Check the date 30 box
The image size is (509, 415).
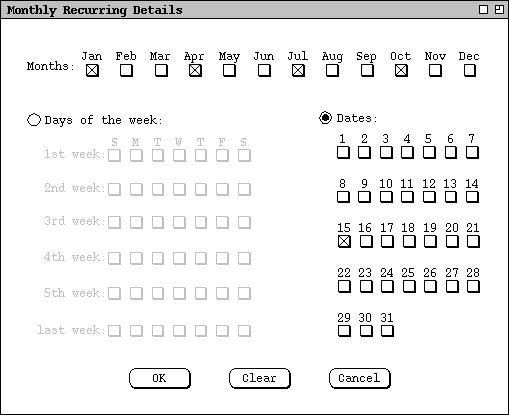click(366, 331)
